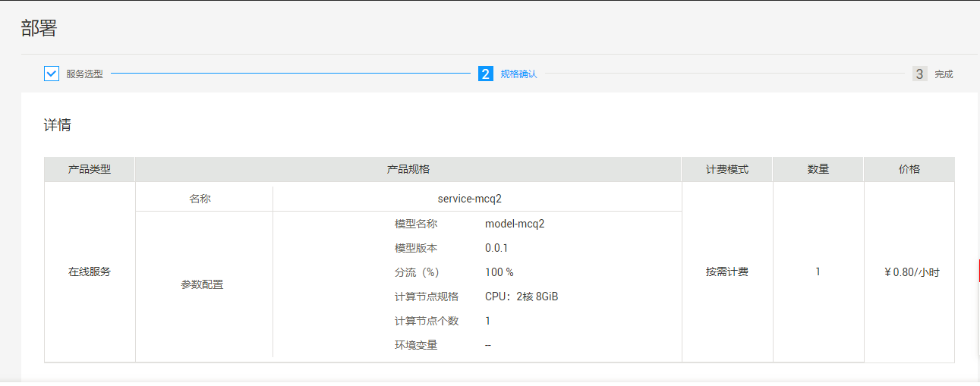Click the 服务选型 completed step checkmark icon
980x386 pixels.
pos(52,74)
